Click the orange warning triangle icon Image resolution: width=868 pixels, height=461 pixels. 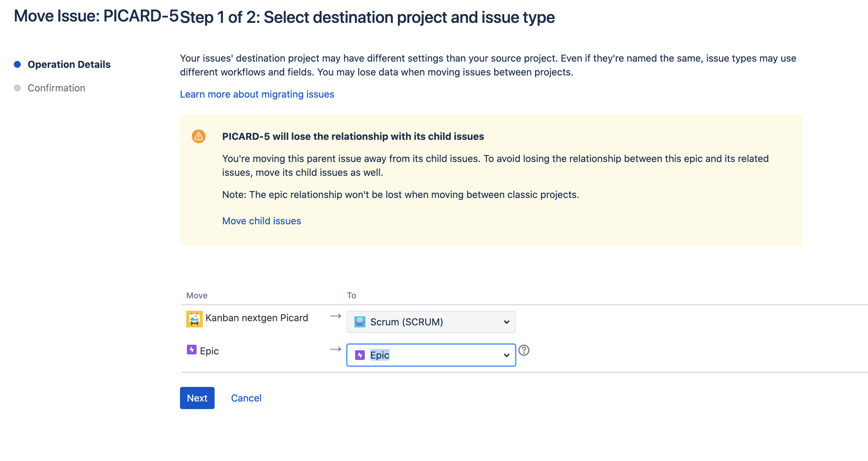tap(199, 136)
